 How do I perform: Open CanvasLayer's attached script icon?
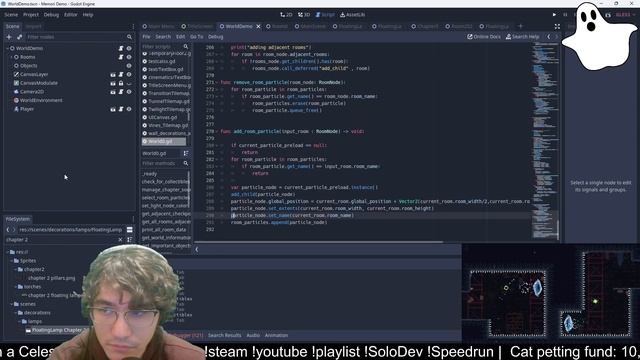click(121, 74)
